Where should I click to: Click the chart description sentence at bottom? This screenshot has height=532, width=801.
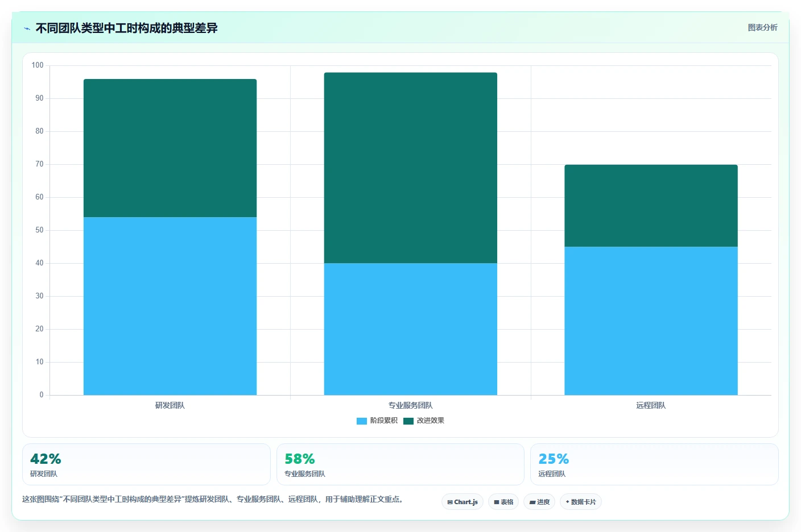pos(213,500)
